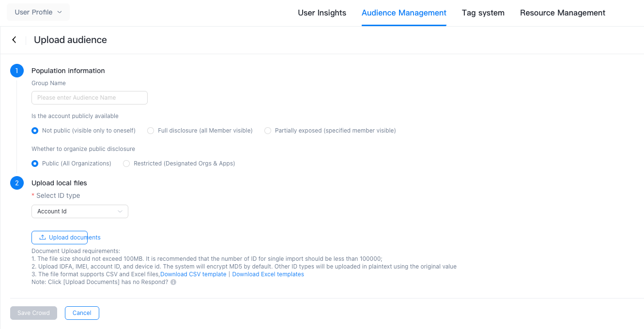Image resolution: width=644 pixels, height=329 pixels.
Task: Click the step 2 circle indicator
Action: (x=17, y=183)
